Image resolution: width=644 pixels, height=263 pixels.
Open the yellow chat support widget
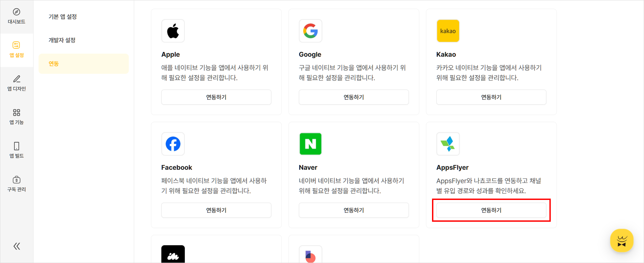click(622, 241)
